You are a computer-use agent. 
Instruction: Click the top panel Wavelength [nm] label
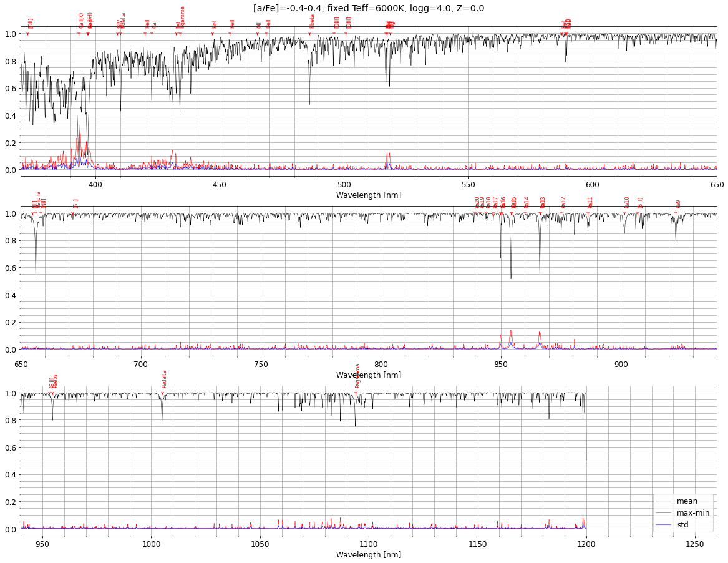(368, 195)
